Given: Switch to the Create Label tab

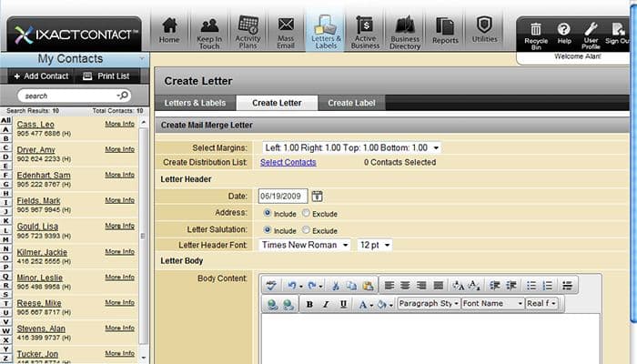Looking at the screenshot, I should (351, 103).
